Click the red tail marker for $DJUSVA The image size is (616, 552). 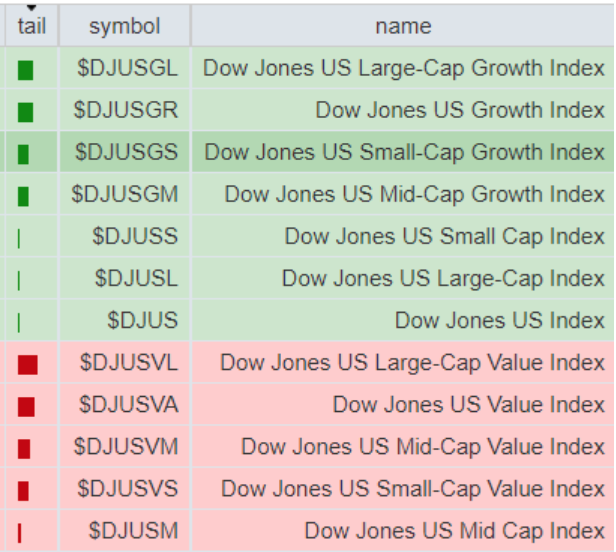[26, 406]
